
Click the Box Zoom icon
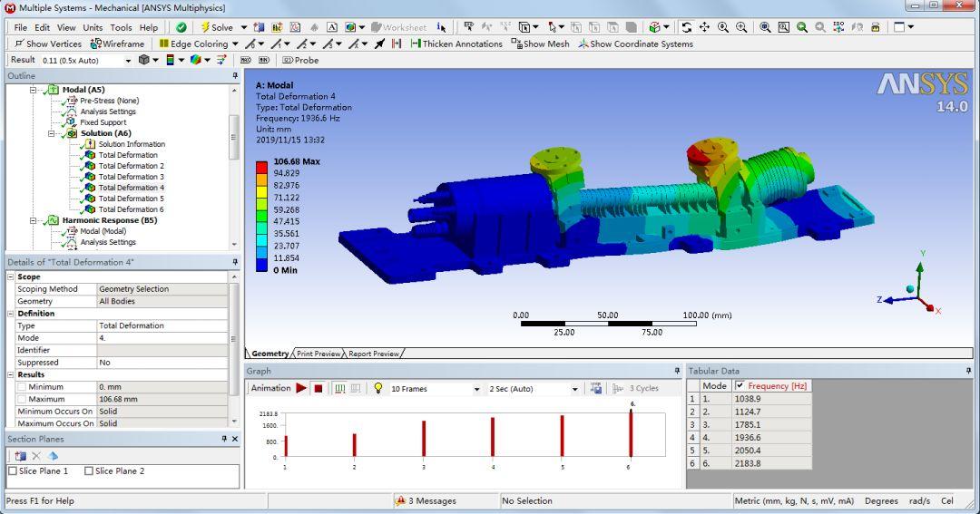click(x=741, y=27)
